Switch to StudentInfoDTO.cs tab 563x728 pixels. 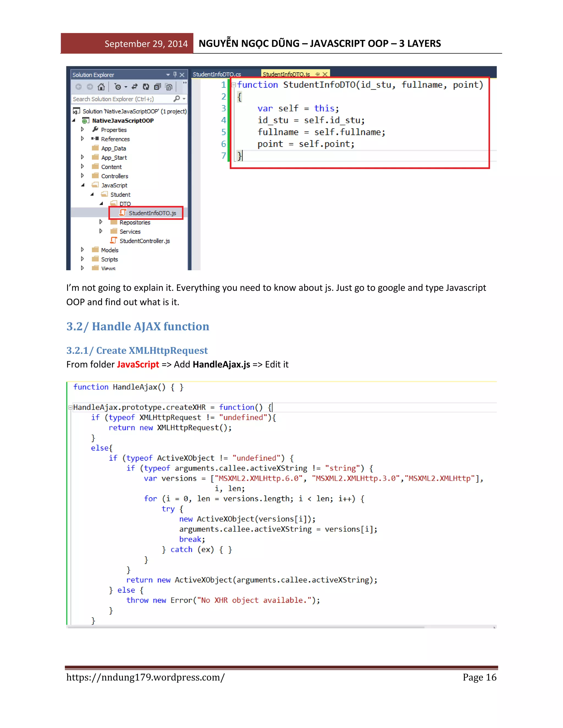[x=217, y=74]
